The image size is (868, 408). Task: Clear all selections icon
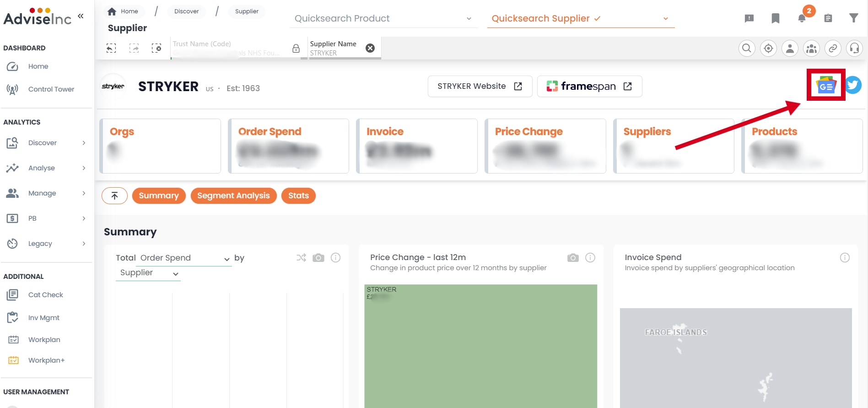pyautogui.click(x=156, y=48)
